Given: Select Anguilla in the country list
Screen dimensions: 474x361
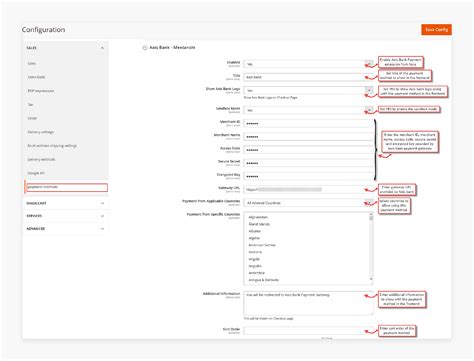Looking at the screenshot, I should coord(255,266).
